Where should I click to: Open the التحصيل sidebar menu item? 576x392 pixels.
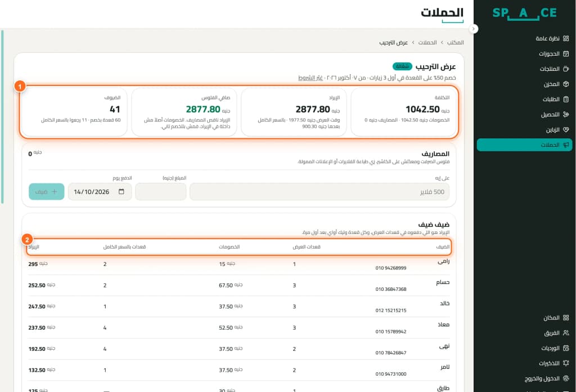(x=524, y=115)
